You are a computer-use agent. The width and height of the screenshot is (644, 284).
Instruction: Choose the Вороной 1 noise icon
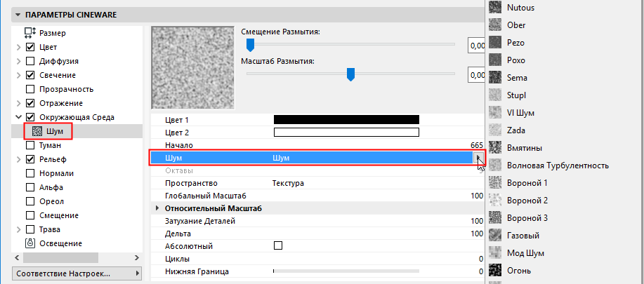pyautogui.click(x=495, y=183)
